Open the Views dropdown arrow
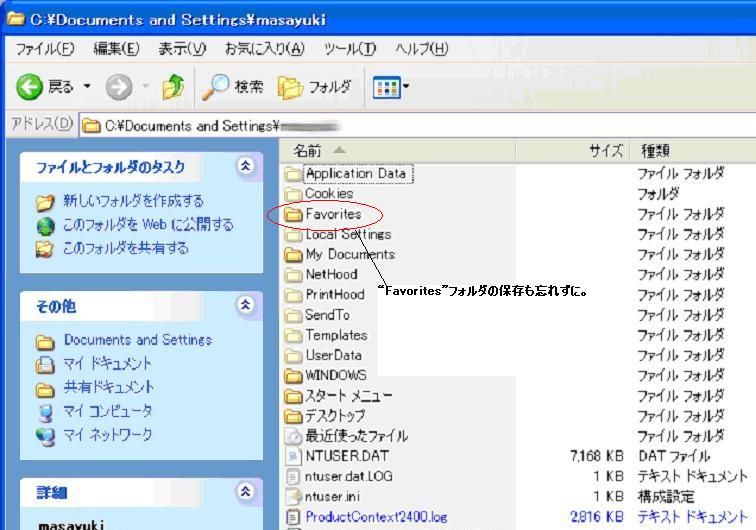The height and width of the screenshot is (530, 756). pos(405,87)
